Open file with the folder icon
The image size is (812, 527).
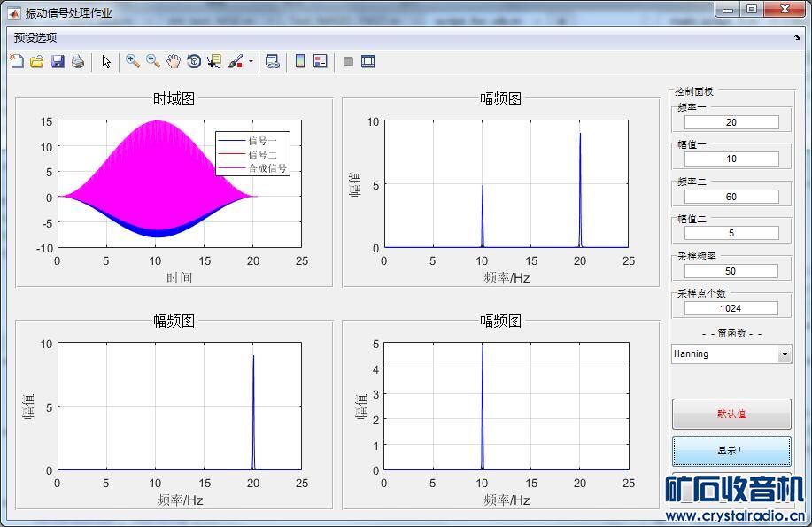point(37,61)
